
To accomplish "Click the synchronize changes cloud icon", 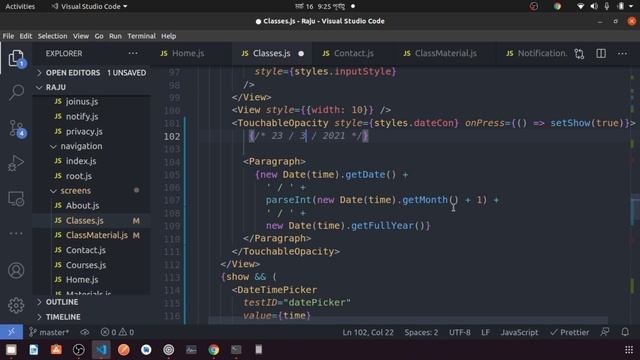I will click(84, 332).
